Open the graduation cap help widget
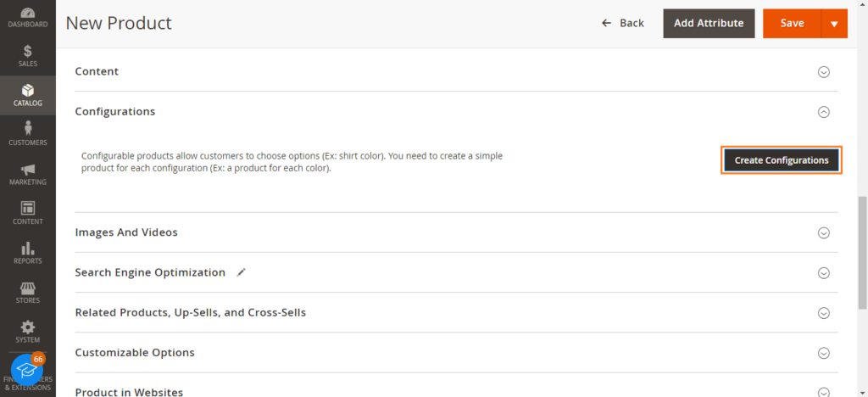868x397 pixels. [26, 370]
